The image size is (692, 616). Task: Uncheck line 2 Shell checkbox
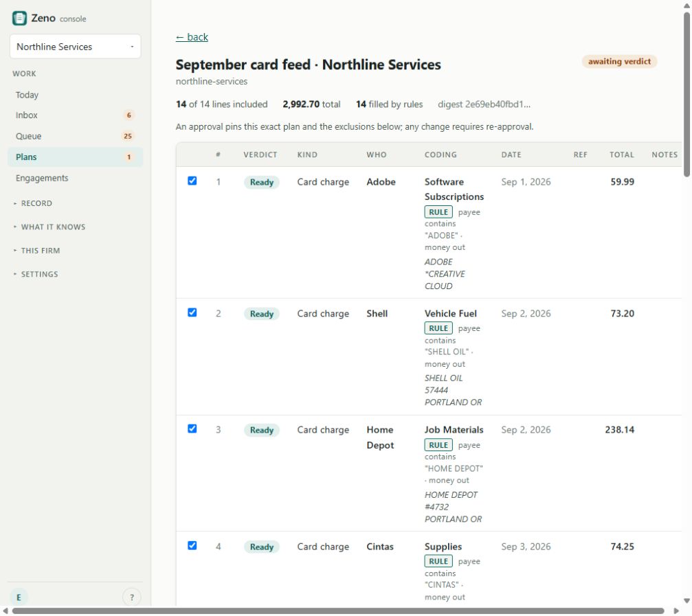click(x=192, y=312)
